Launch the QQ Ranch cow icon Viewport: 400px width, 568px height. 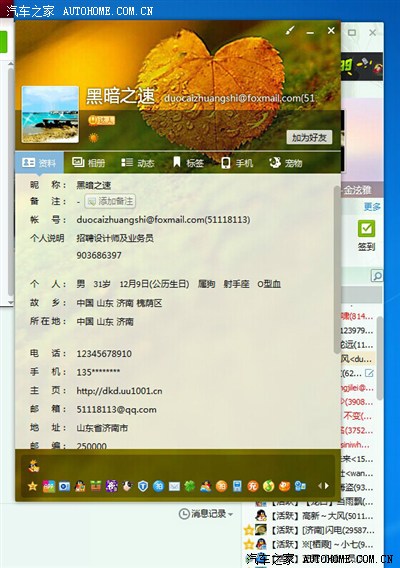click(x=127, y=486)
